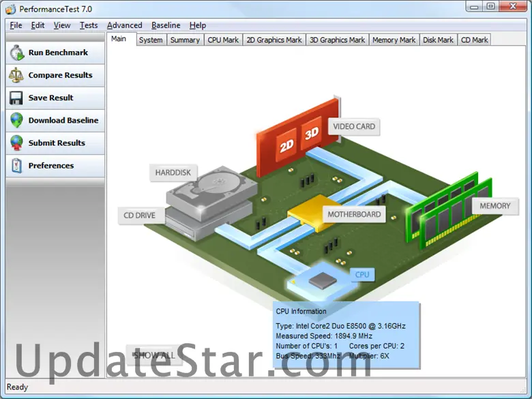This screenshot has height=399, width=532.
Task: Click the Ready status bar text
Action: 17,387
